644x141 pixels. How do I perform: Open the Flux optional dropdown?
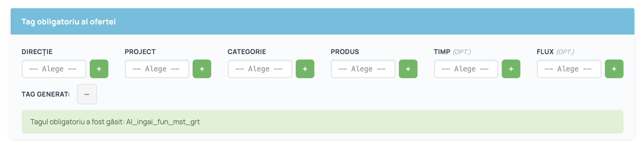point(569,69)
